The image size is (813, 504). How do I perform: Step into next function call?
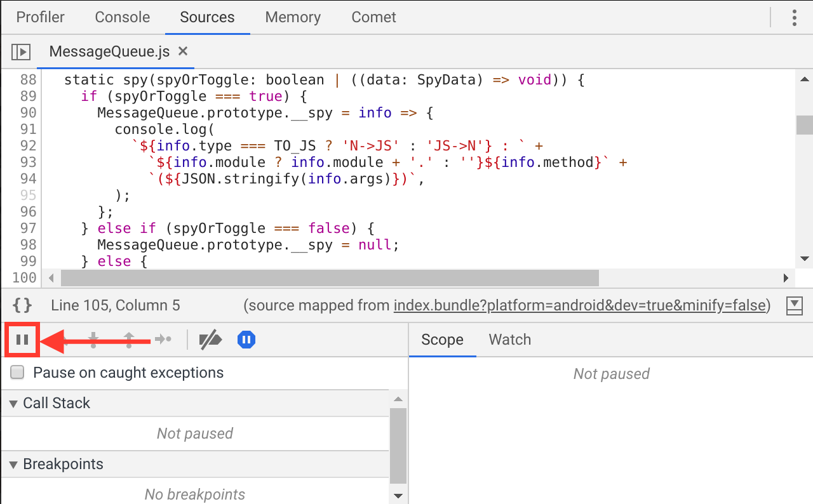92,340
